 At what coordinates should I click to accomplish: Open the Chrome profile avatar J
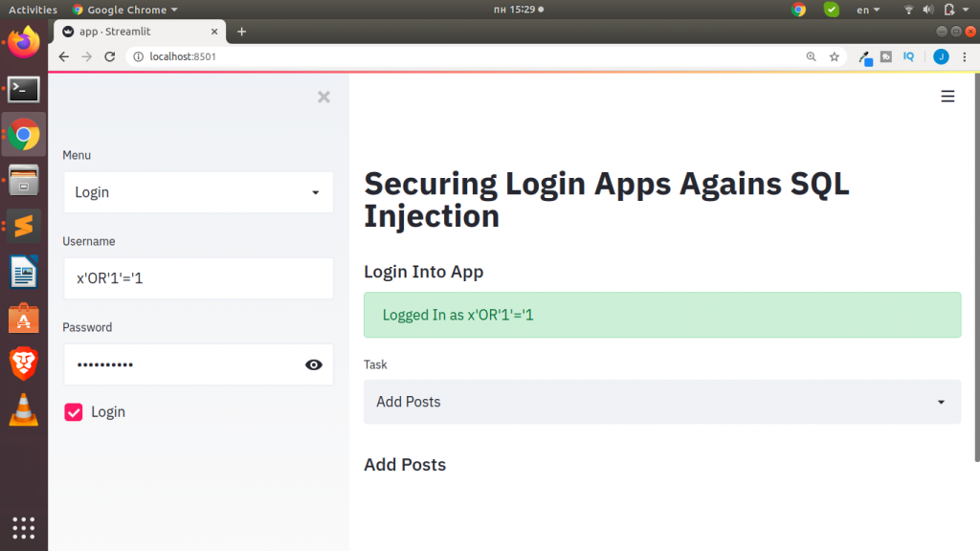click(x=942, y=56)
